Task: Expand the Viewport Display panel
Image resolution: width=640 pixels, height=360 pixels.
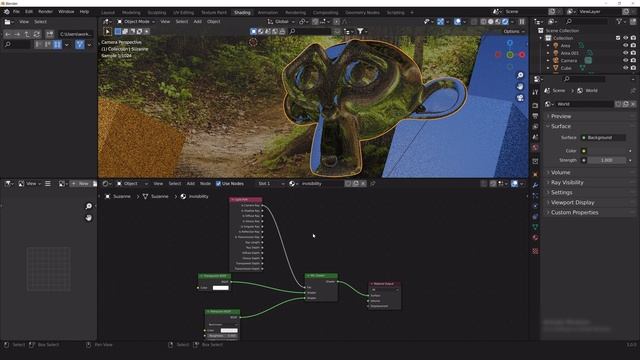Action: pyautogui.click(x=572, y=202)
